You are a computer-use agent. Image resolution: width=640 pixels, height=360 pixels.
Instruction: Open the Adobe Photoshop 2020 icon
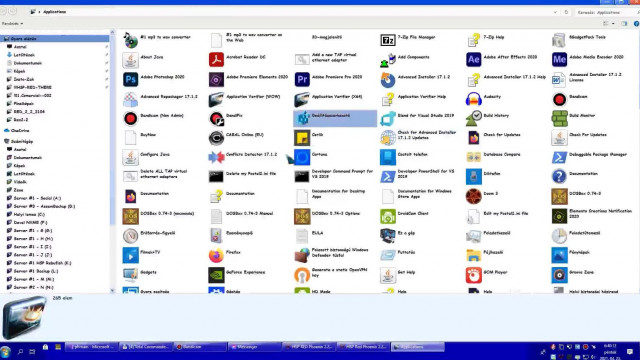coord(131,79)
